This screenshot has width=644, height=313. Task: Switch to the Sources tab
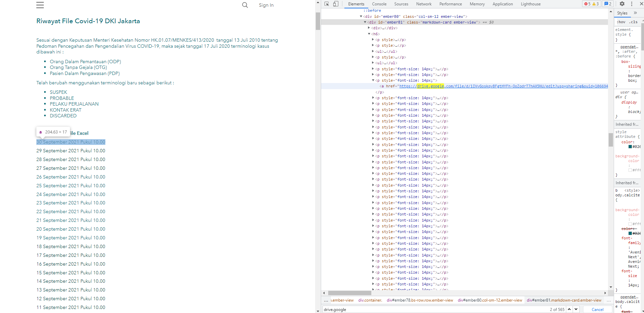tap(401, 4)
